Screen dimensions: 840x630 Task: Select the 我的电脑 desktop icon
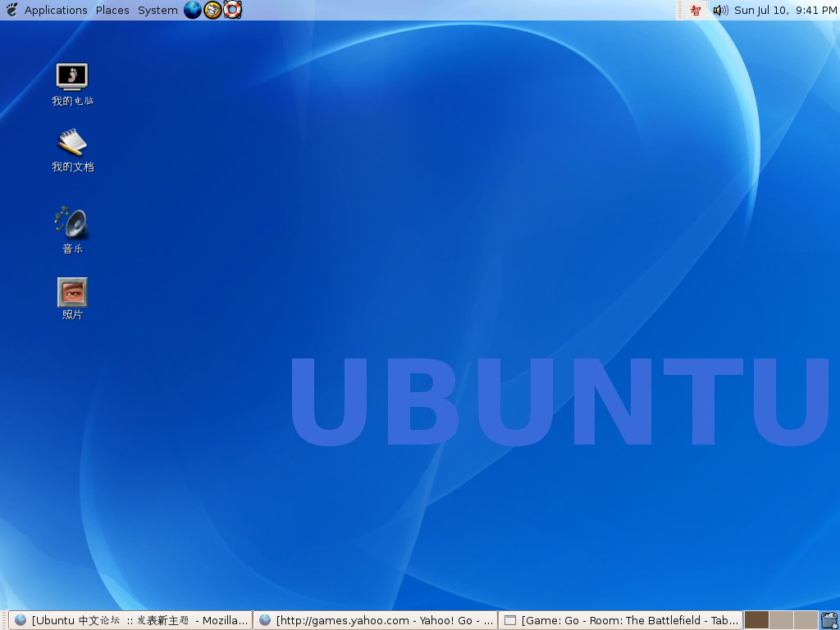(72, 84)
